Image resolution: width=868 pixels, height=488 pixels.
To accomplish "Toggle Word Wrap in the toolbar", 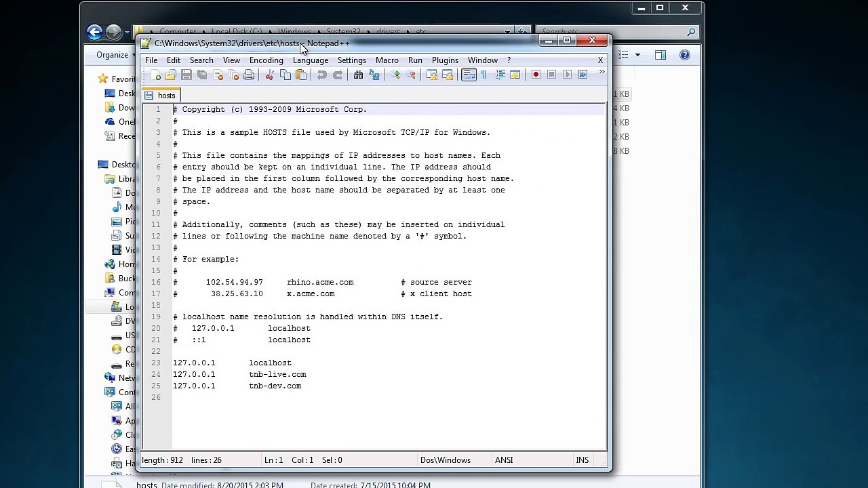I will [468, 75].
